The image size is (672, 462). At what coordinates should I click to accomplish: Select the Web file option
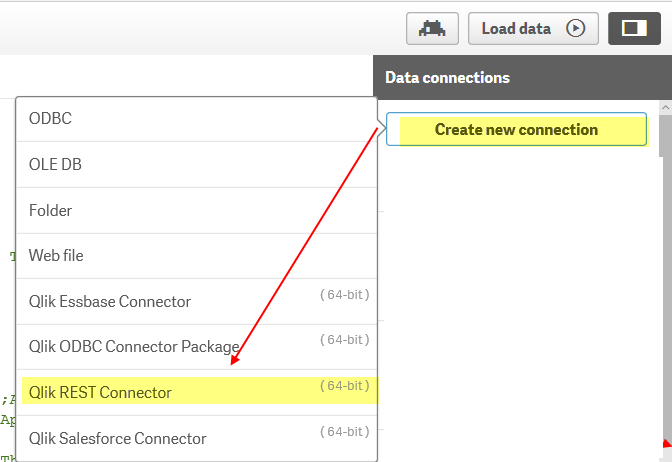click(x=56, y=256)
